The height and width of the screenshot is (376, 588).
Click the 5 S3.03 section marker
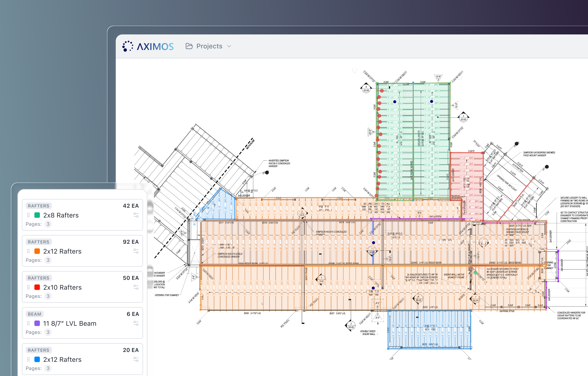click(366, 89)
